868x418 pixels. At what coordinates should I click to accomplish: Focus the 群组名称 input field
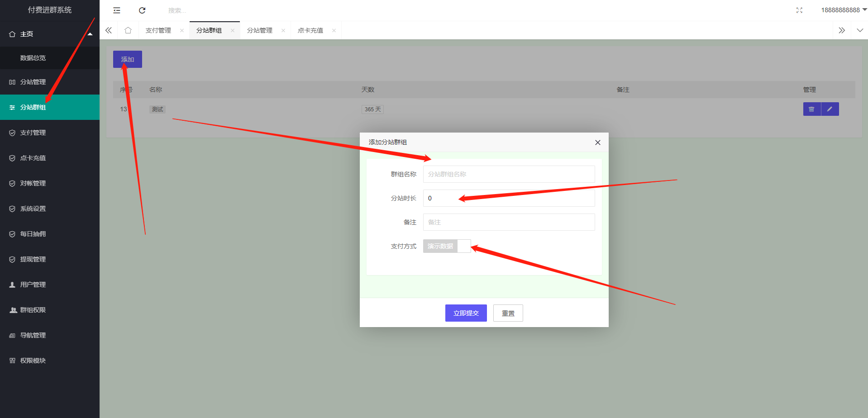point(509,174)
